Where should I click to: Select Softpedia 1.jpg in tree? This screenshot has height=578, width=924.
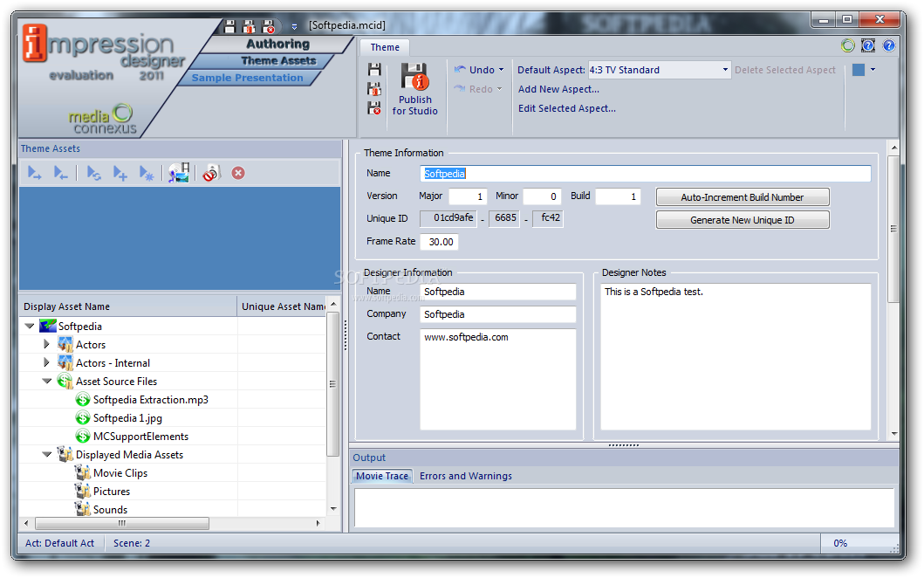click(127, 418)
